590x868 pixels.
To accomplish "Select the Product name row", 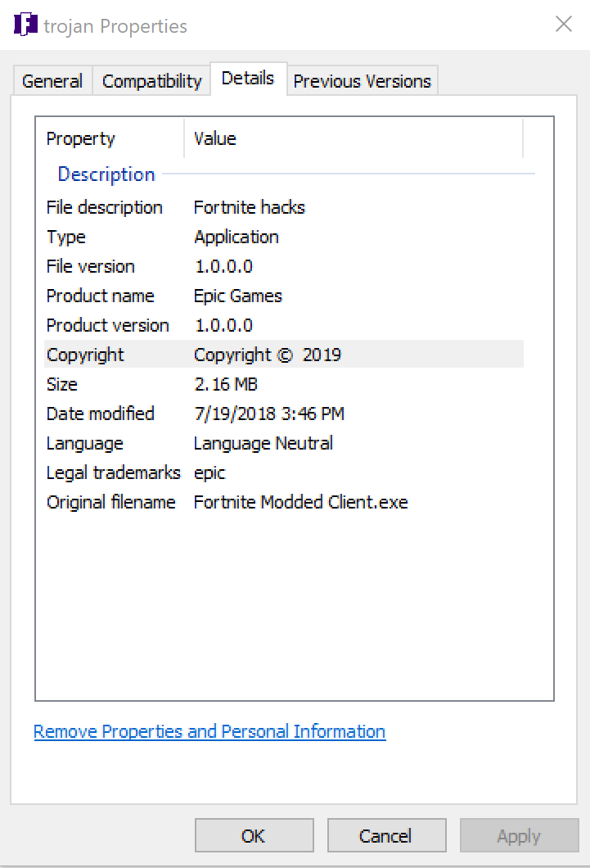I will (101, 296).
